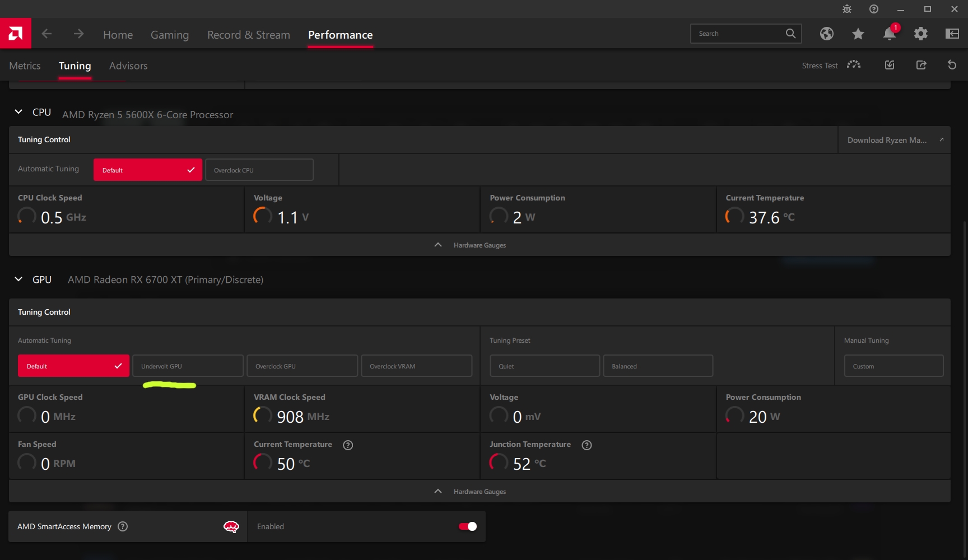Click the Junction Temperature 52 °C value
The image size is (968, 560).
(x=529, y=464)
